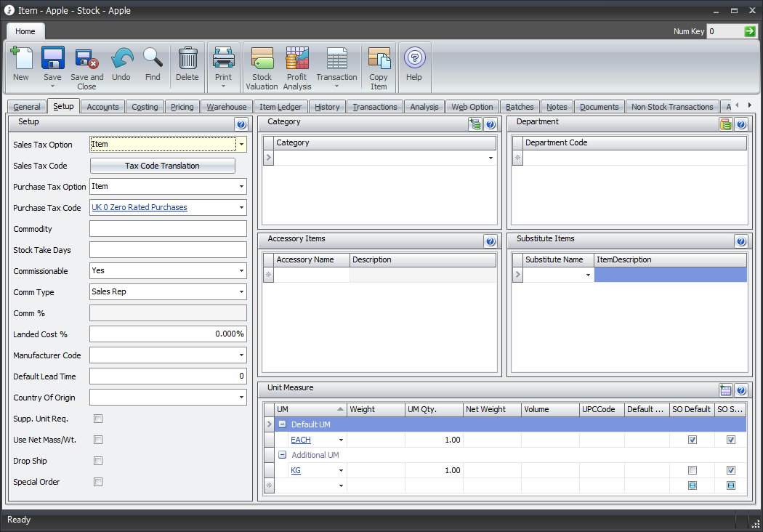Collapse the Default UM group
Screen dimensions: 763x532
coord(282,424)
